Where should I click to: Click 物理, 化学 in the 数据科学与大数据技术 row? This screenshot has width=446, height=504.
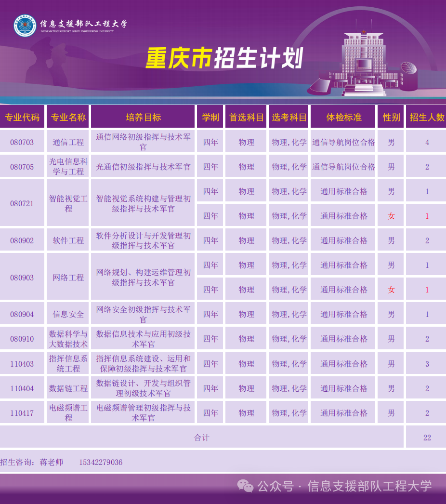point(289,339)
